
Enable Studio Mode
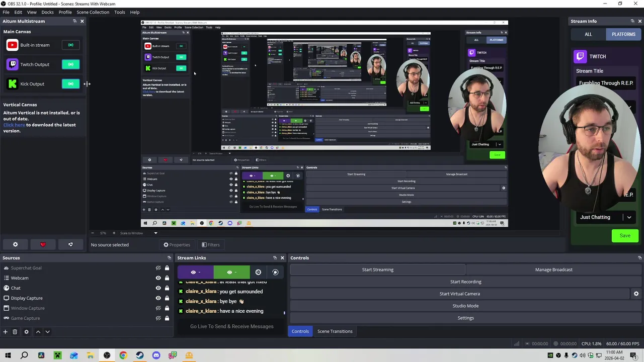coord(465,306)
